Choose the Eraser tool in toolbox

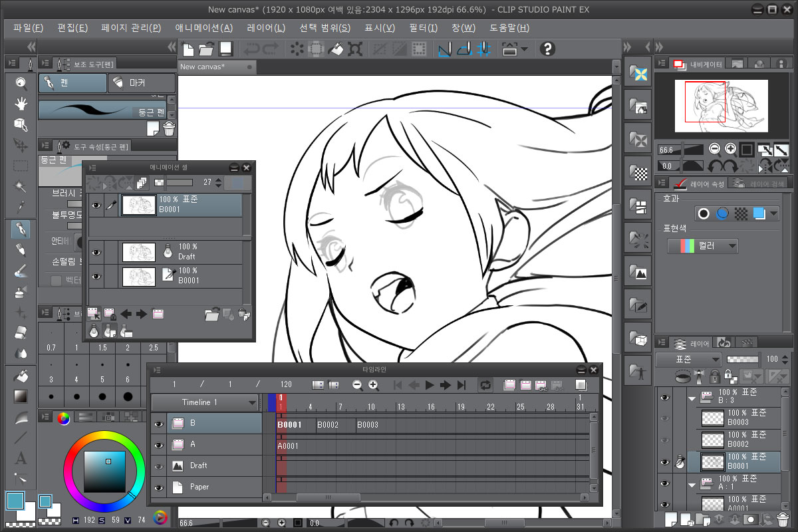coord(21,332)
